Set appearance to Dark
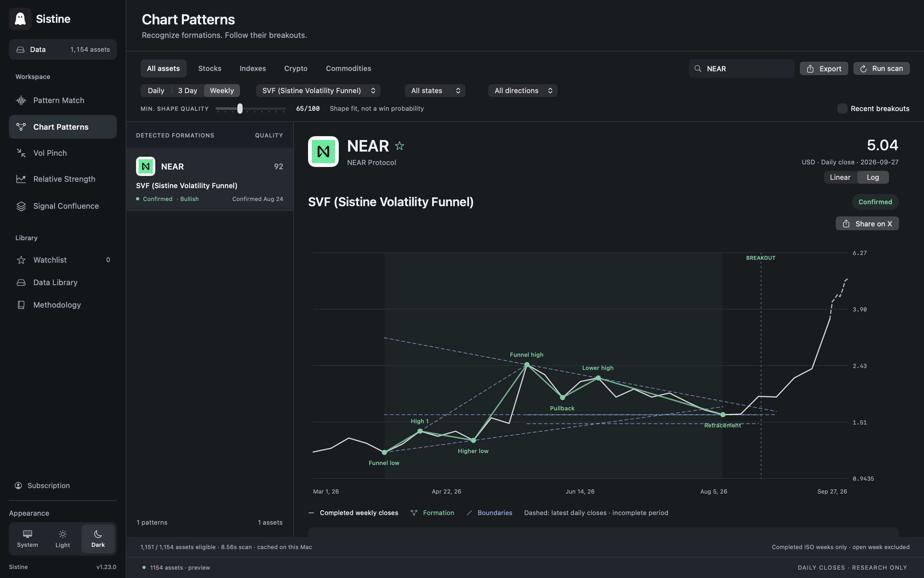 point(98,539)
